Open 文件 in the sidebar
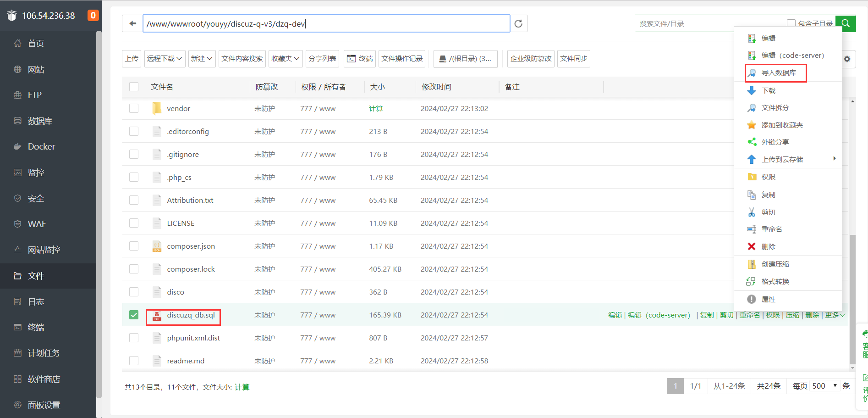This screenshot has width=868, height=418. coord(48,276)
